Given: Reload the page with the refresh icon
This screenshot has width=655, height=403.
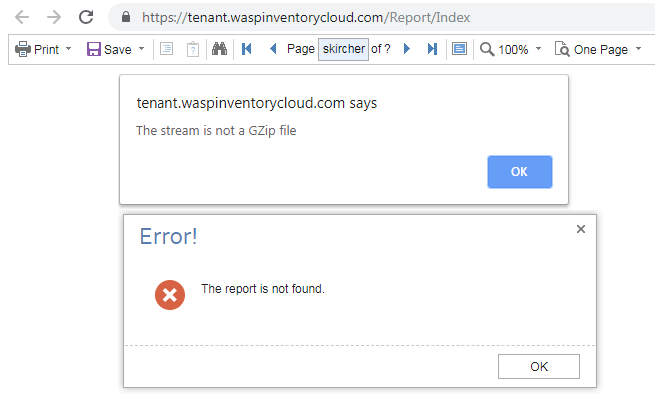Looking at the screenshot, I should click(x=86, y=17).
